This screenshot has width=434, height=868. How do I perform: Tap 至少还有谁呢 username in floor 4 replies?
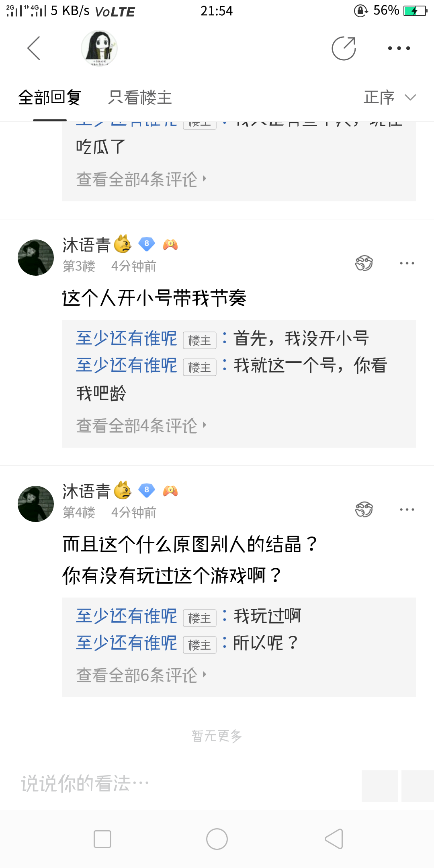point(127,616)
